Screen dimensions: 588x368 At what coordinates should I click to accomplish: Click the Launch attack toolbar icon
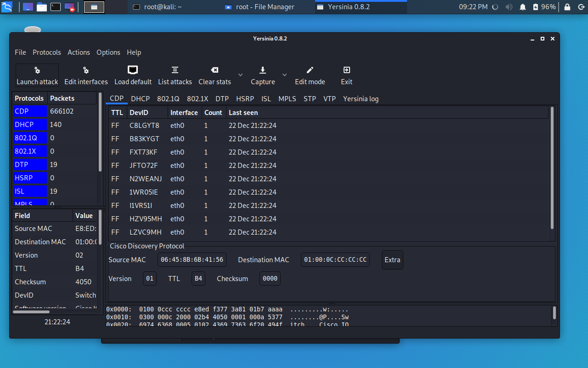click(37, 70)
